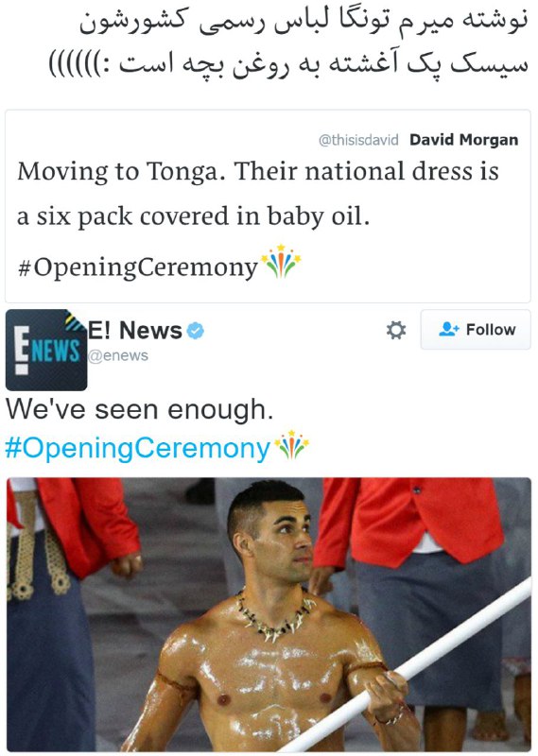Open the quoted David Morgan tweet card
538x756 pixels.
(268, 206)
